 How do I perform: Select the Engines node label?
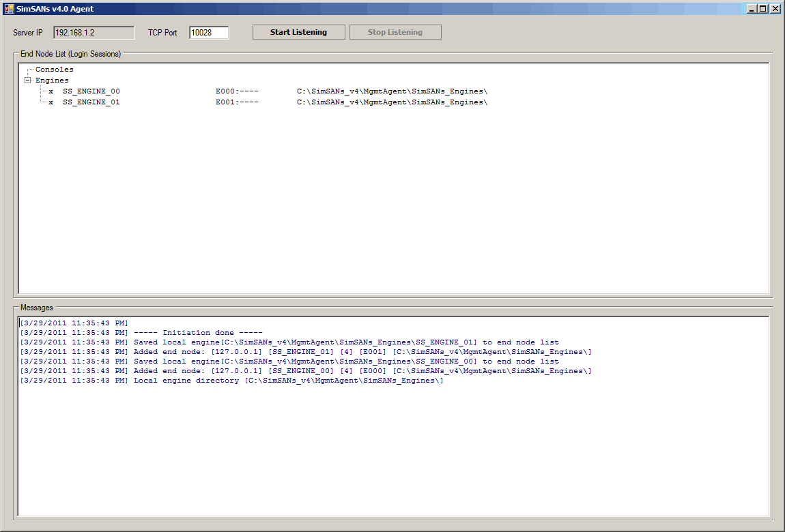click(52, 80)
